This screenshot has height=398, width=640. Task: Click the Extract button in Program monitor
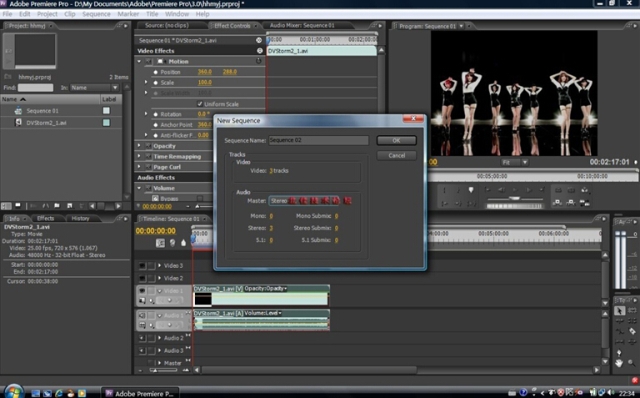click(x=571, y=203)
